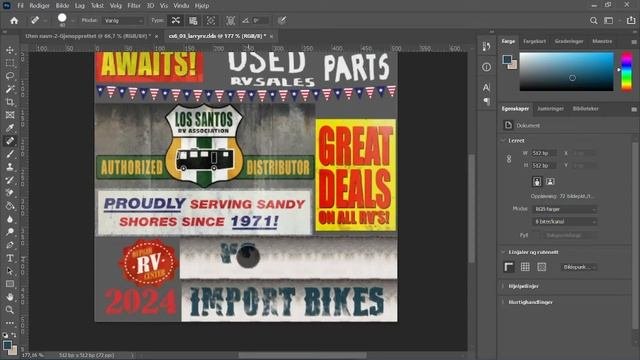
Task: Select the Hand tool
Action: tap(10, 297)
